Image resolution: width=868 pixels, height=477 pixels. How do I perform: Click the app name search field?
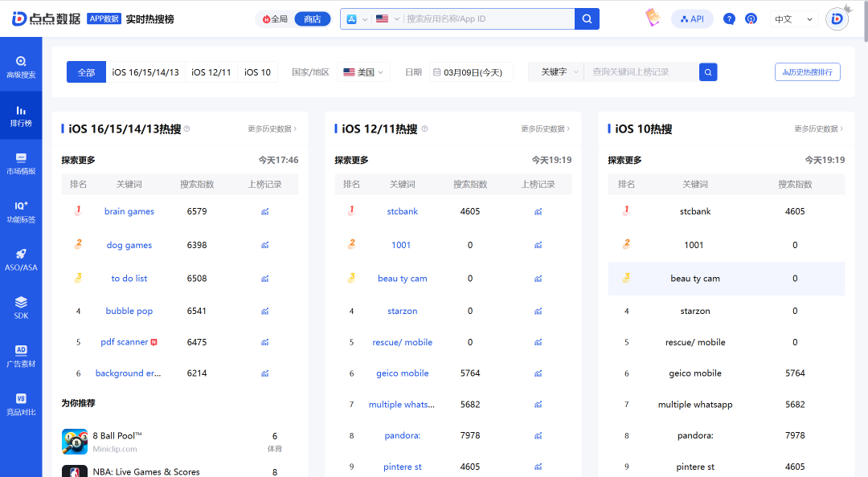tap(489, 18)
